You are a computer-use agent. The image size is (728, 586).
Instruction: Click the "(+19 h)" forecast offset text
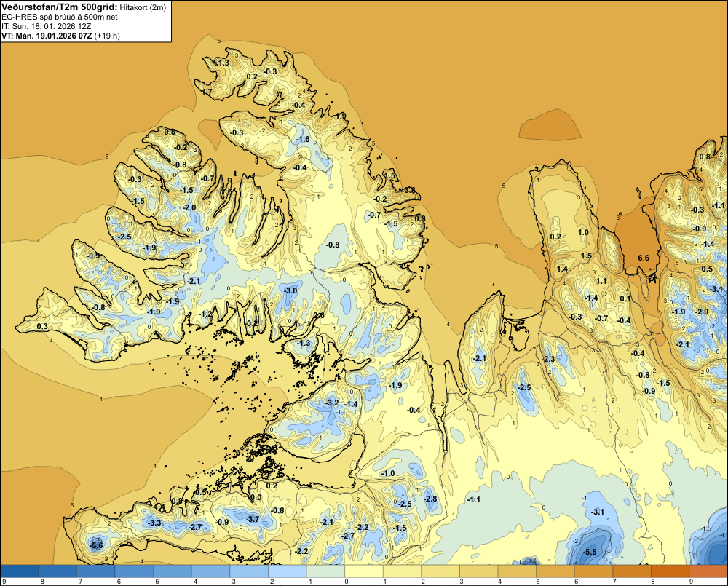click(107, 36)
